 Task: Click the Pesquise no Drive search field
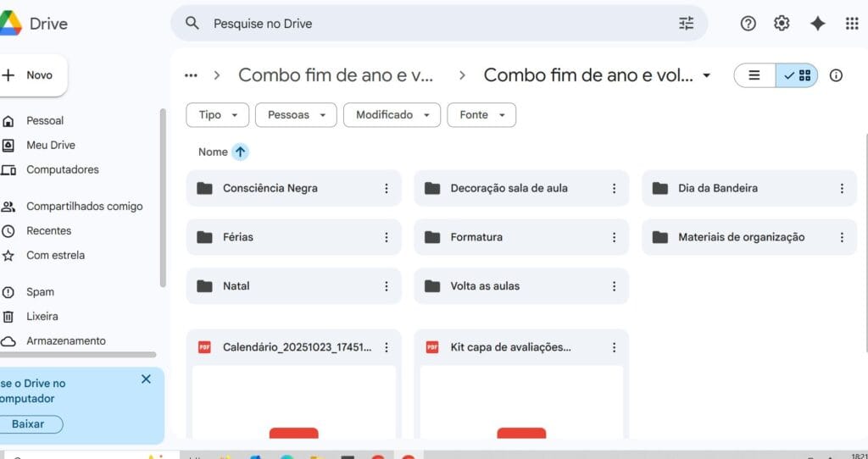click(x=424, y=24)
